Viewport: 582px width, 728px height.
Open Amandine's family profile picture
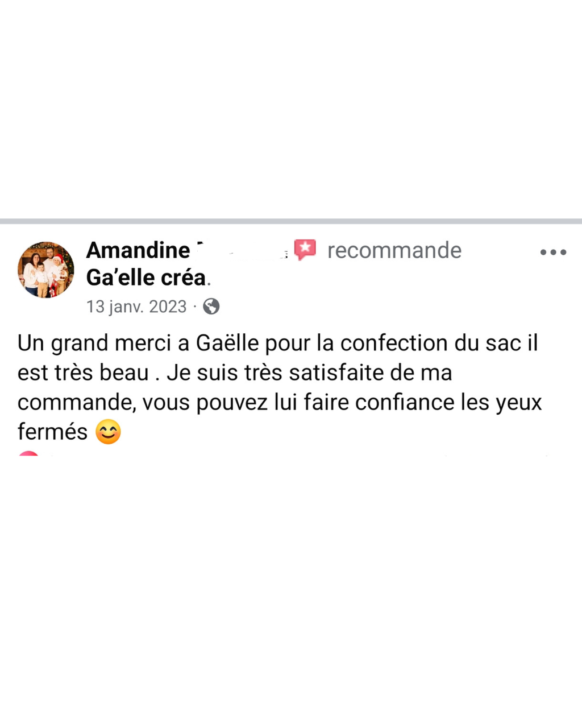coord(46,270)
